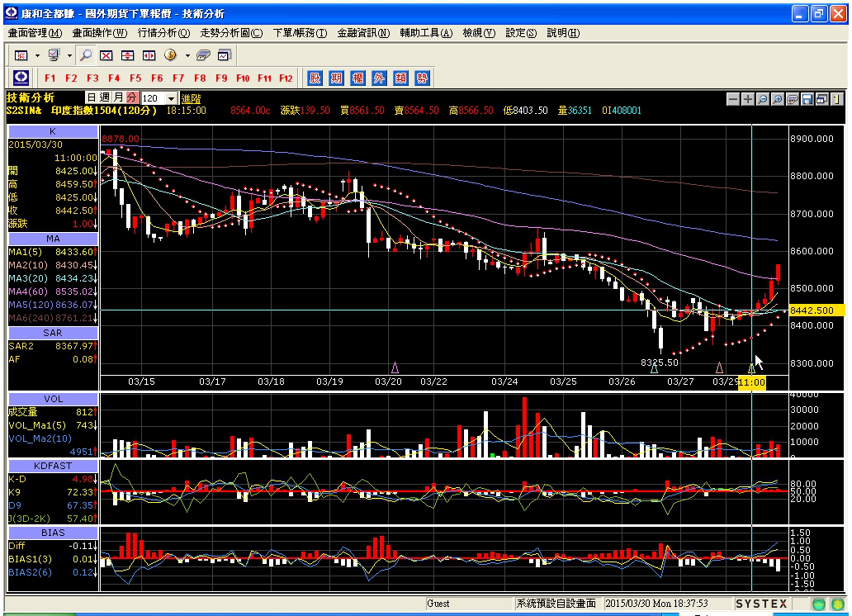Expand the arrow beside the dollar coin icon
This screenshot has height=616, width=852.
(x=187, y=55)
